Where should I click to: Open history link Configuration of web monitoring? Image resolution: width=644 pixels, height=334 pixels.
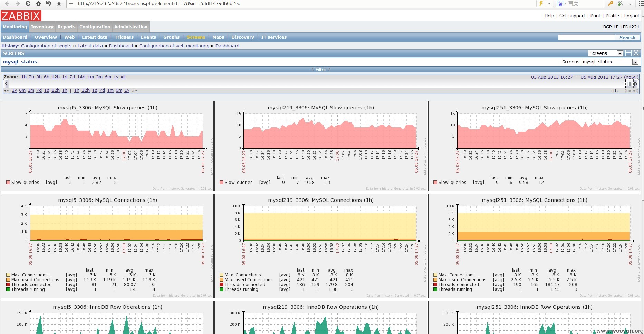point(174,46)
